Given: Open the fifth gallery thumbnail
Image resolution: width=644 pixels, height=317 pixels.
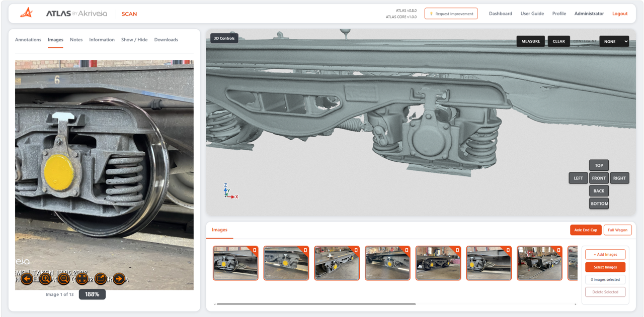Looking at the screenshot, I should (x=438, y=263).
